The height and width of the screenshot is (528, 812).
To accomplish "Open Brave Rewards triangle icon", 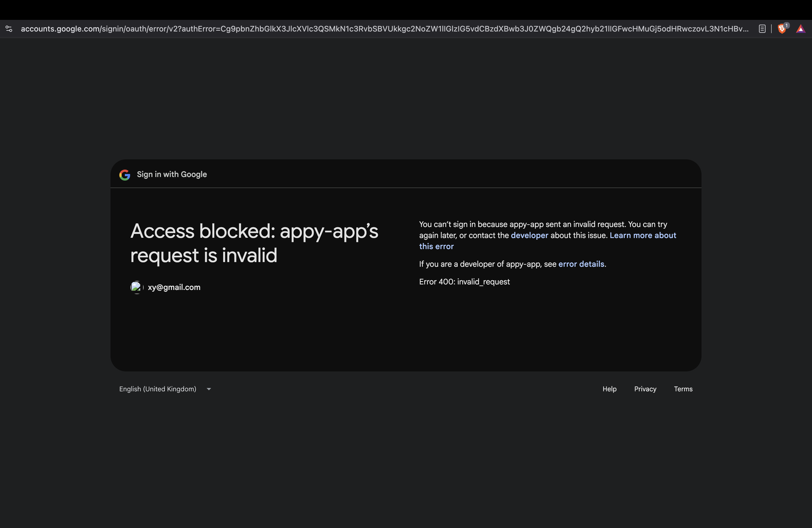I will coord(800,29).
